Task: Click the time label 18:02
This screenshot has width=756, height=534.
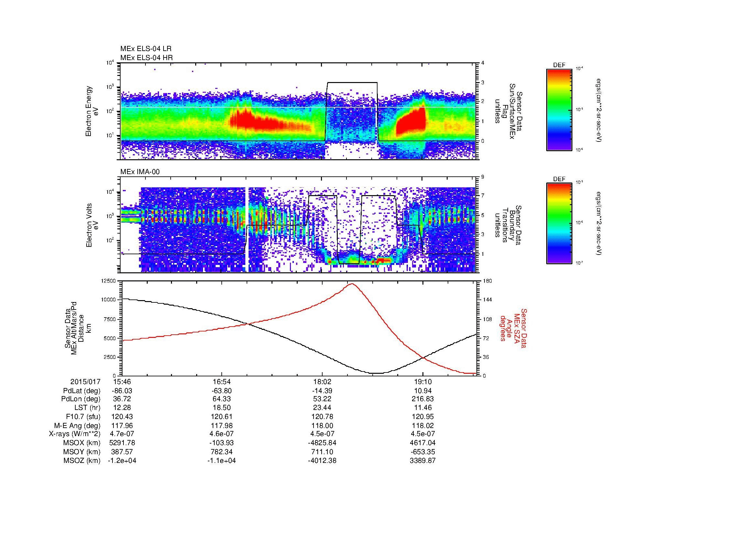Action: click(x=322, y=382)
